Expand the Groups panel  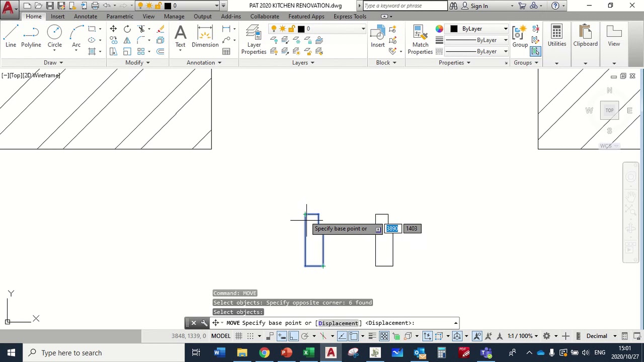coord(526,62)
